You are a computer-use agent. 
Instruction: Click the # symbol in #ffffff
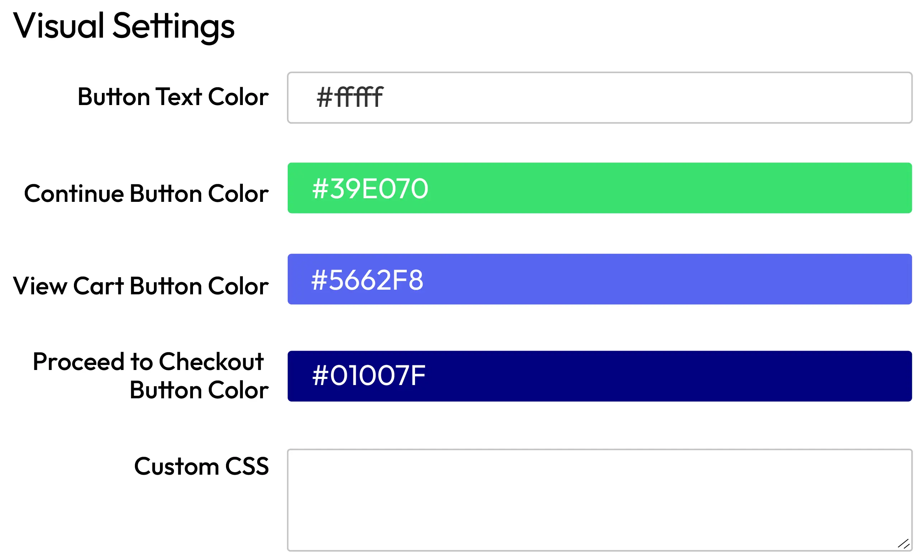click(x=324, y=98)
